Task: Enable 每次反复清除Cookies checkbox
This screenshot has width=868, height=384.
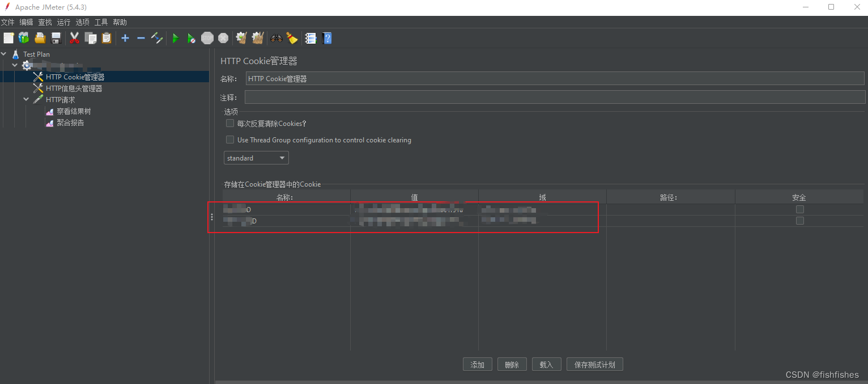Action: click(x=230, y=123)
